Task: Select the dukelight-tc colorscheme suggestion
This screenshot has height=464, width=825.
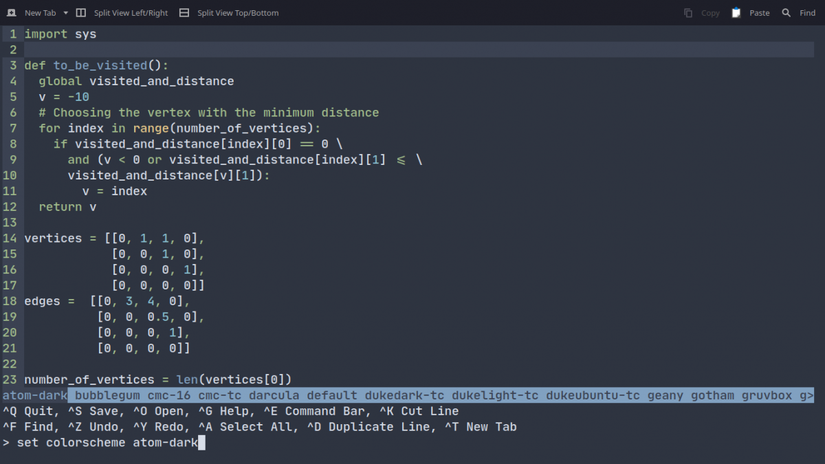Action: (x=495, y=395)
